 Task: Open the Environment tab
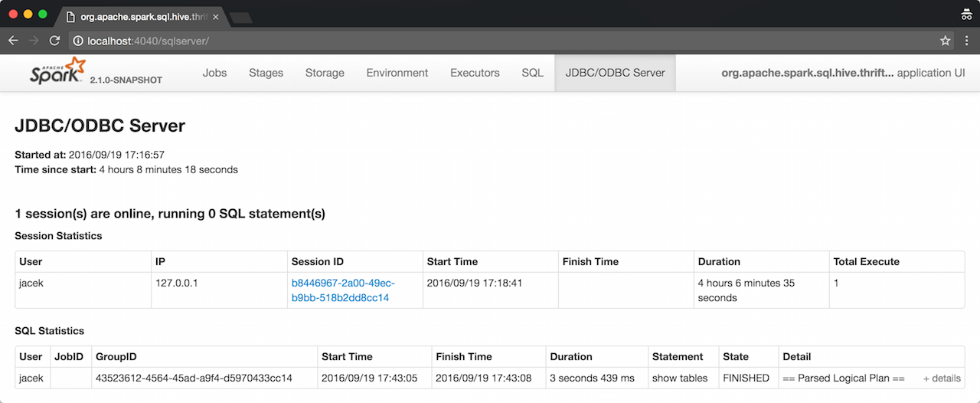[397, 73]
